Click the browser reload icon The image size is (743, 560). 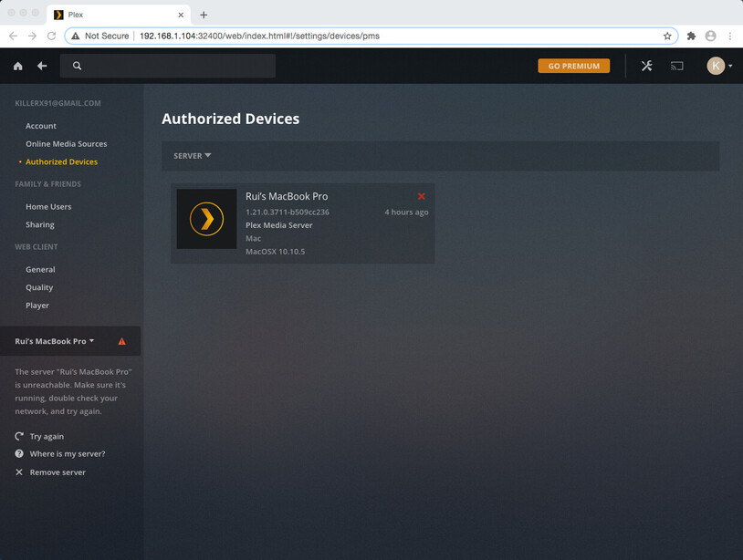click(51, 36)
